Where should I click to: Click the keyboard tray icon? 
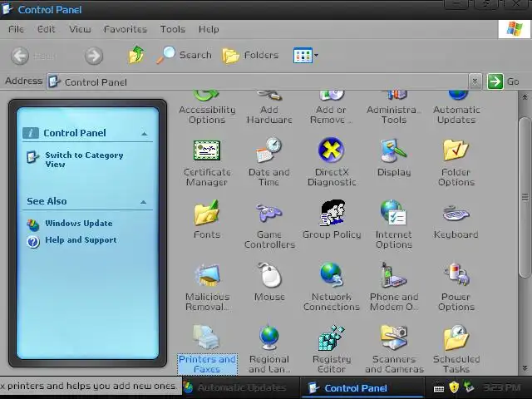click(439, 389)
